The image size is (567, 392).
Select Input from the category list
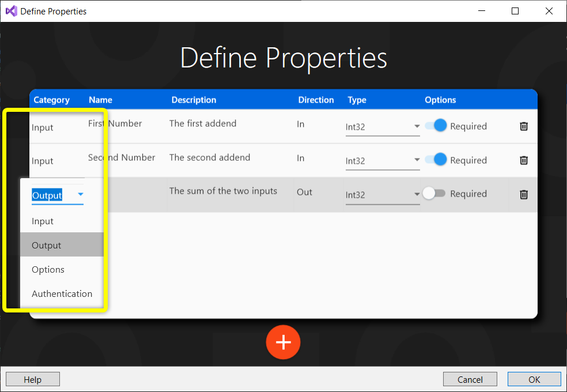tap(44, 221)
